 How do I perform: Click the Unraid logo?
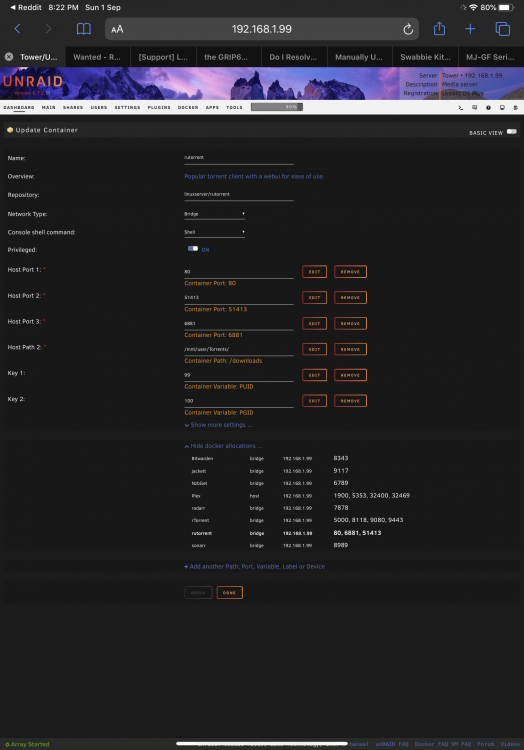pos(33,82)
